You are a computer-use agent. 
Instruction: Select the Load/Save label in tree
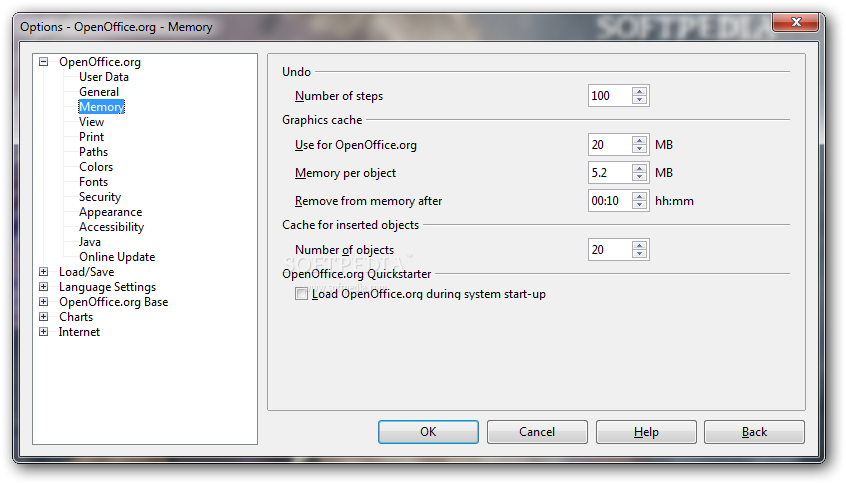[86, 272]
